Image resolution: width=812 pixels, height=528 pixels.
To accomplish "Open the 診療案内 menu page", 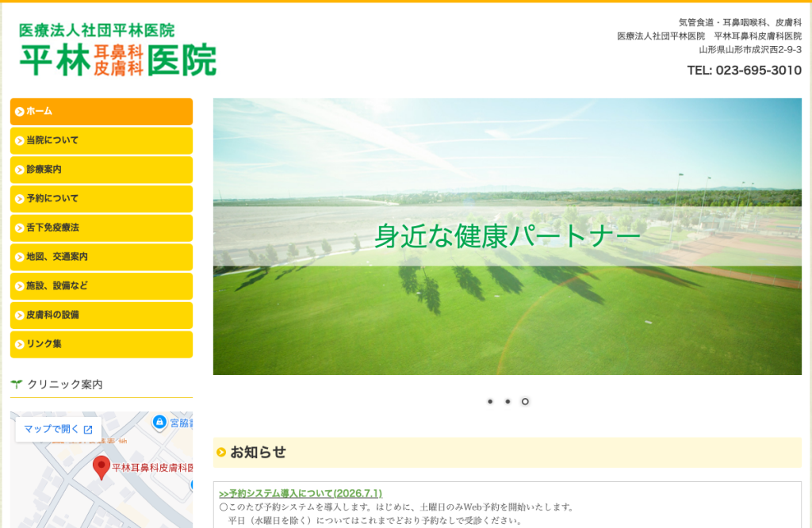I will 101,170.
